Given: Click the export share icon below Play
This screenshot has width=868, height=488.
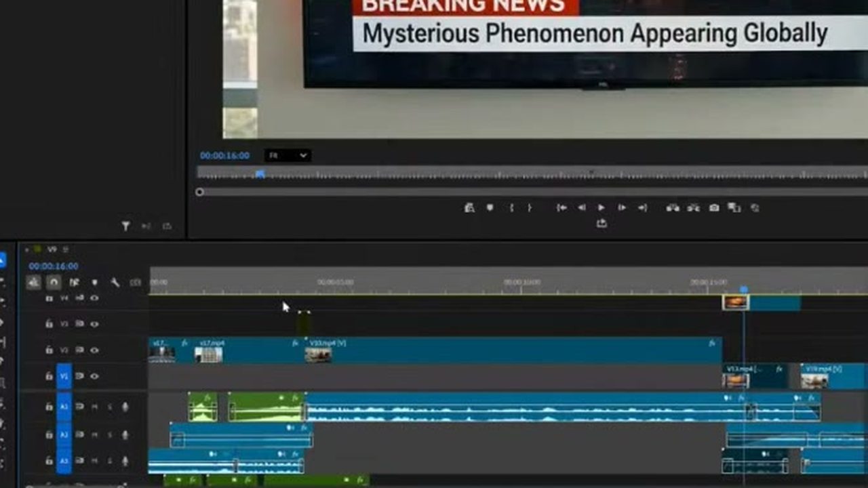Looking at the screenshot, I should pyautogui.click(x=601, y=223).
